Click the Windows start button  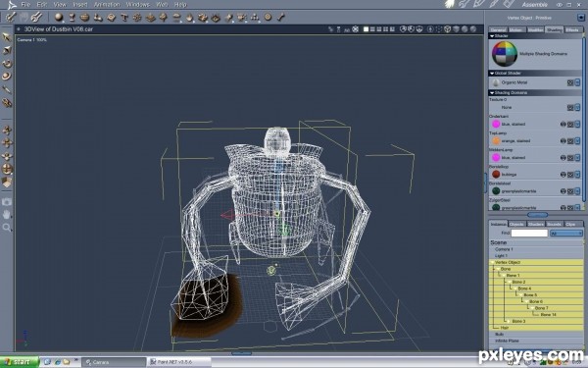pos(20,362)
